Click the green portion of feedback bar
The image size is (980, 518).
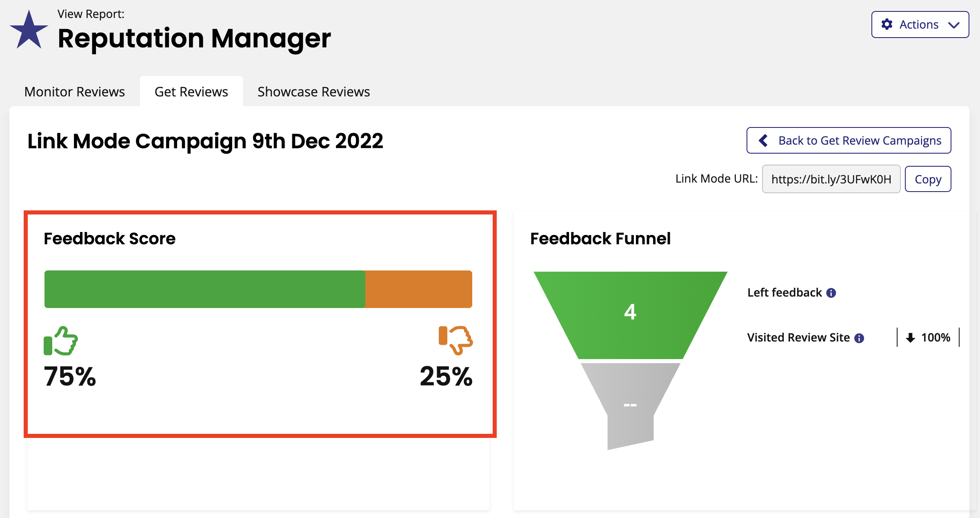(204, 289)
